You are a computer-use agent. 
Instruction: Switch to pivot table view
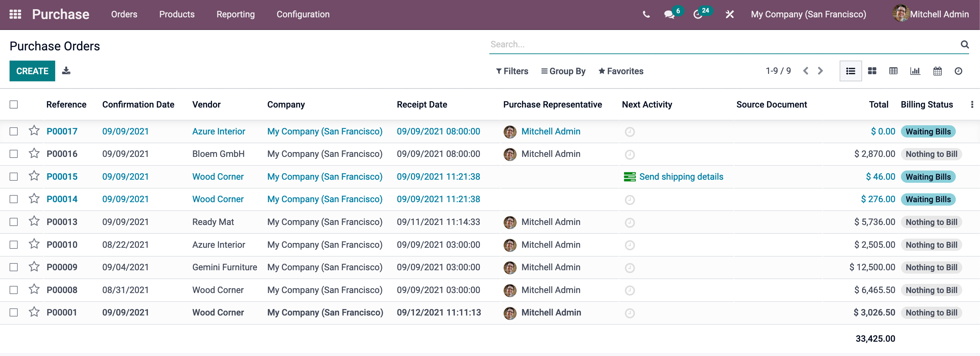tap(893, 71)
